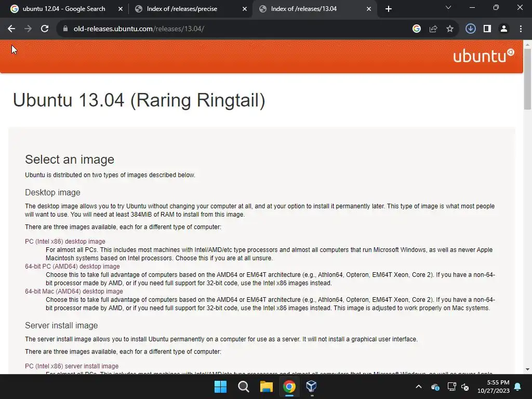Image resolution: width=532 pixels, height=399 pixels.
Task: Show hidden system tray icons
Action: 419,387
